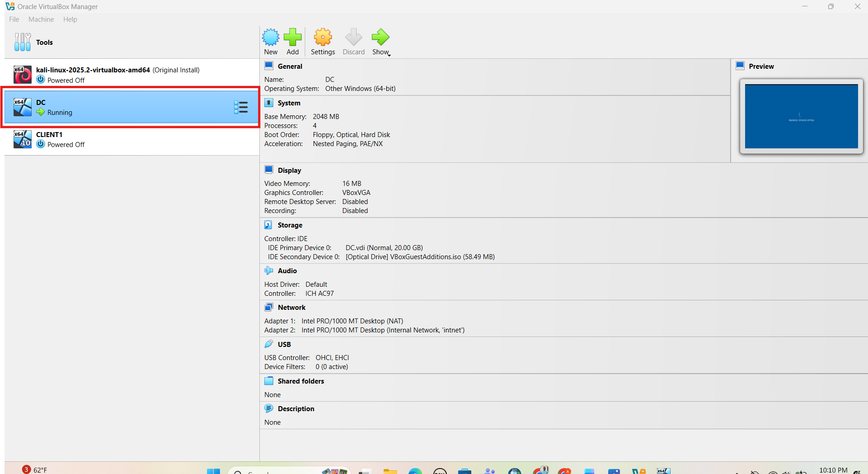
Task: Open the Tools icon in the sidebar
Action: click(23, 42)
